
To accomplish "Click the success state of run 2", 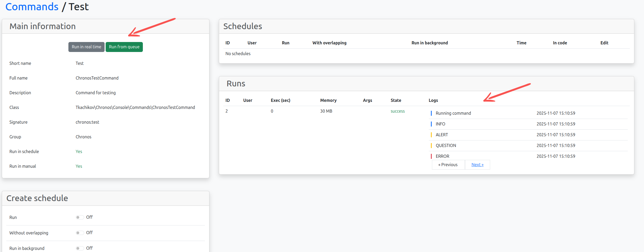I will (397, 111).
